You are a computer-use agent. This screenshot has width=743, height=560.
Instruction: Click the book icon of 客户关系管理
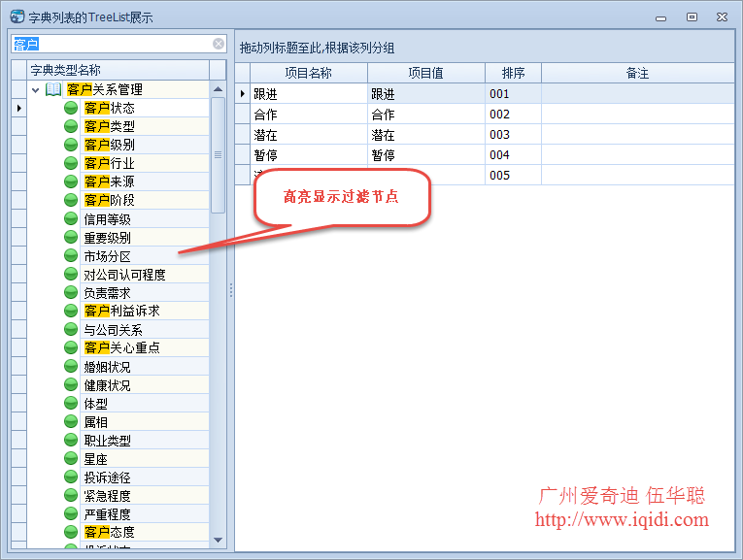pyautogui.click(x=53, y=89)
